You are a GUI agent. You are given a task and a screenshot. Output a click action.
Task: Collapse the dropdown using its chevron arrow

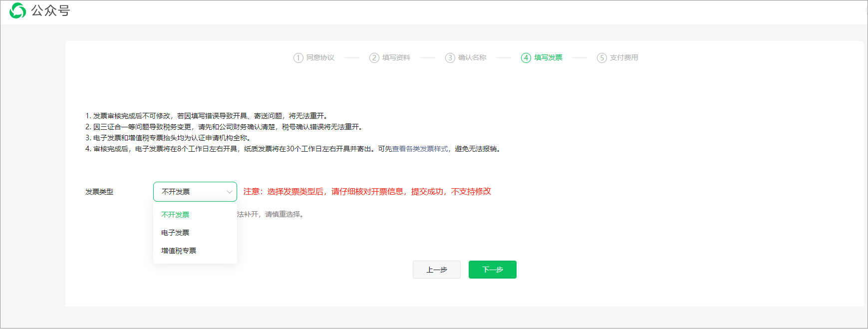[230, 192]
